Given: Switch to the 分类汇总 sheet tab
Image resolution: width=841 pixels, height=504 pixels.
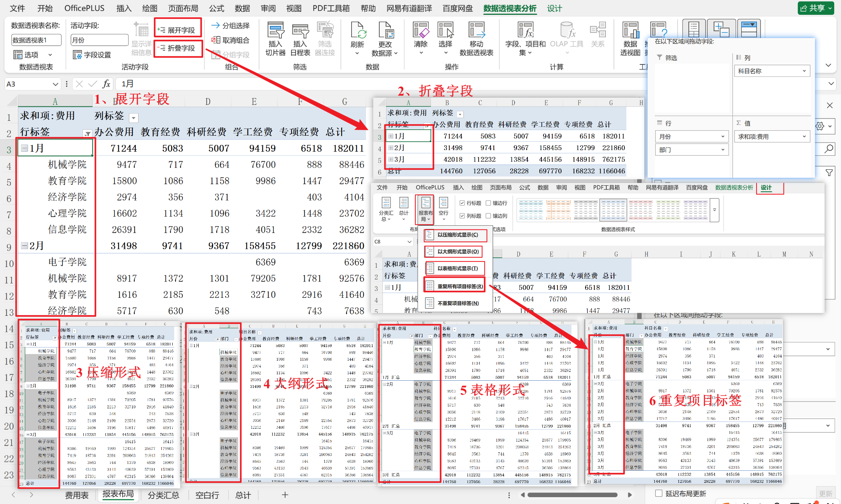Looking at the screenshot, I should 163,495.
